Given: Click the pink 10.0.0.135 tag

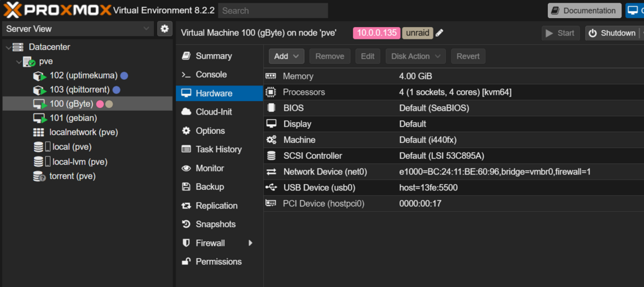Looking at the screenshot, I should click(x=377, y=33).
